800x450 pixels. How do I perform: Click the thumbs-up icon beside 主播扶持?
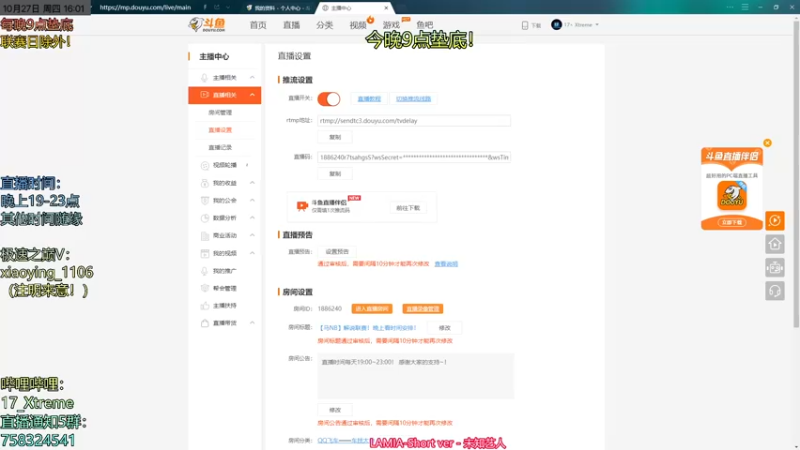(x=205, y=306)
